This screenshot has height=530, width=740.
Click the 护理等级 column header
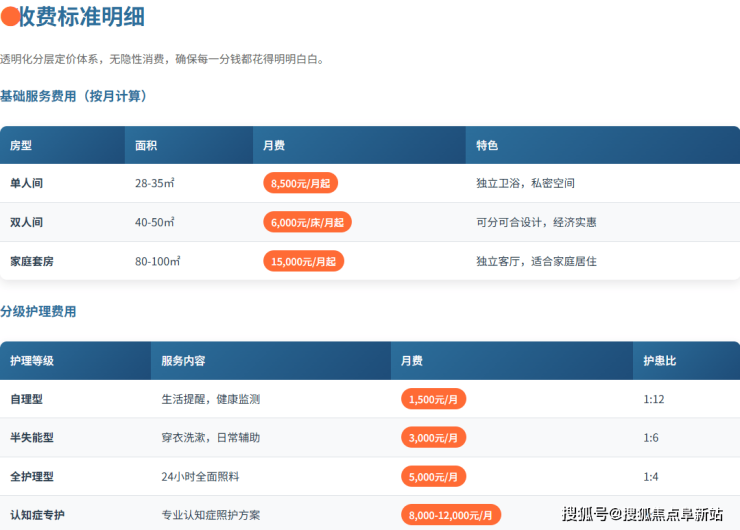click(32, 360)
